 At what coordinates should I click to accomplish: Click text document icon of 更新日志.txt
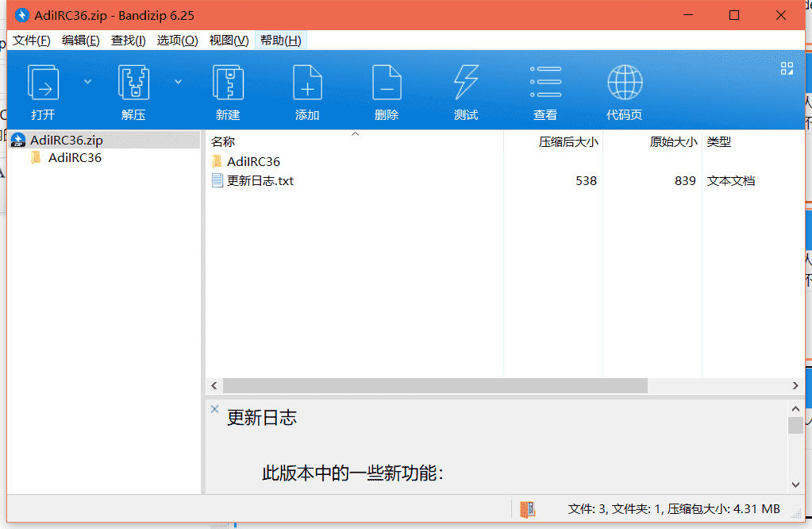[x=217, y=180]
